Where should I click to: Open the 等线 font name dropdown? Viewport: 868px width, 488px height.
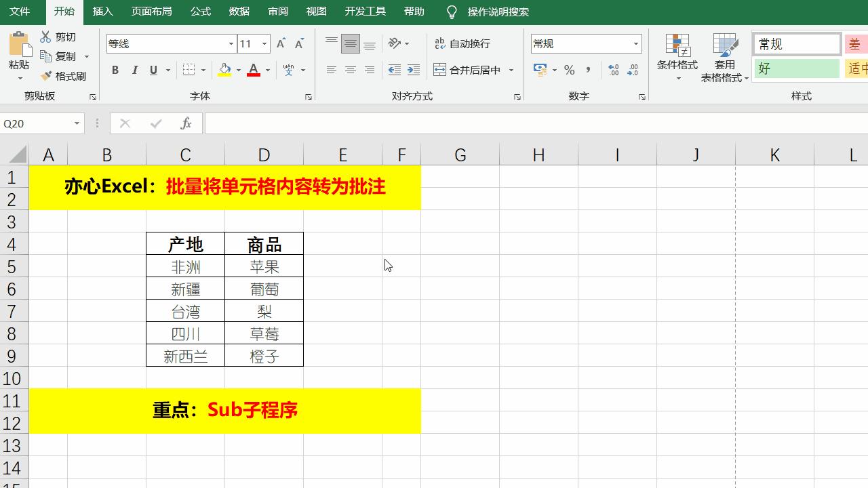(x=230, y=43)
